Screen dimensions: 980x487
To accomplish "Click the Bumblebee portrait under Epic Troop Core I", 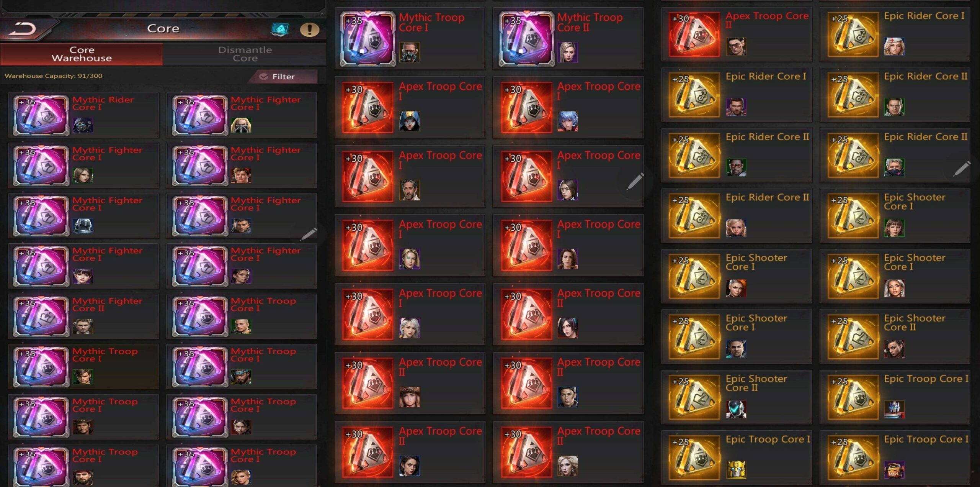I will coord(736,469).
